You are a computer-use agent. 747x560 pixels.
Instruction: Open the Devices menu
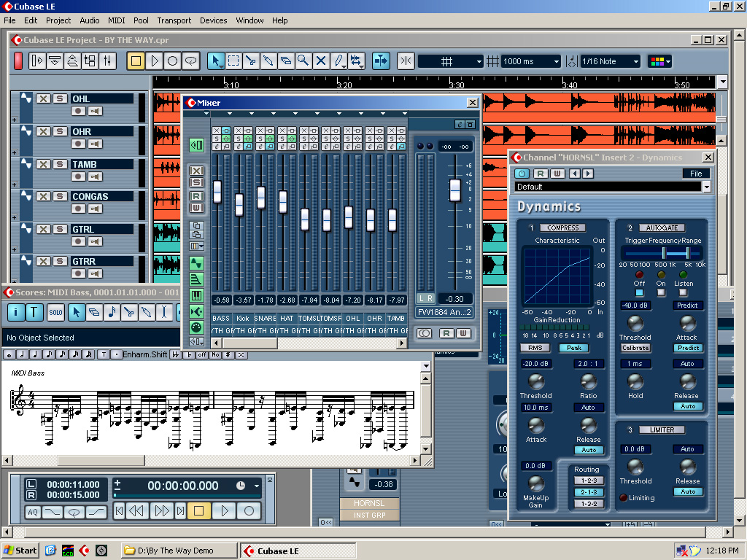pos(213,20)
